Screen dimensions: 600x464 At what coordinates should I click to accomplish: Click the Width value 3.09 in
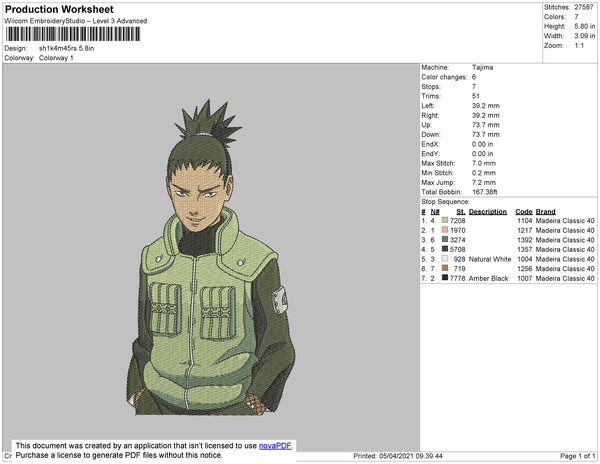coord(584,36)
